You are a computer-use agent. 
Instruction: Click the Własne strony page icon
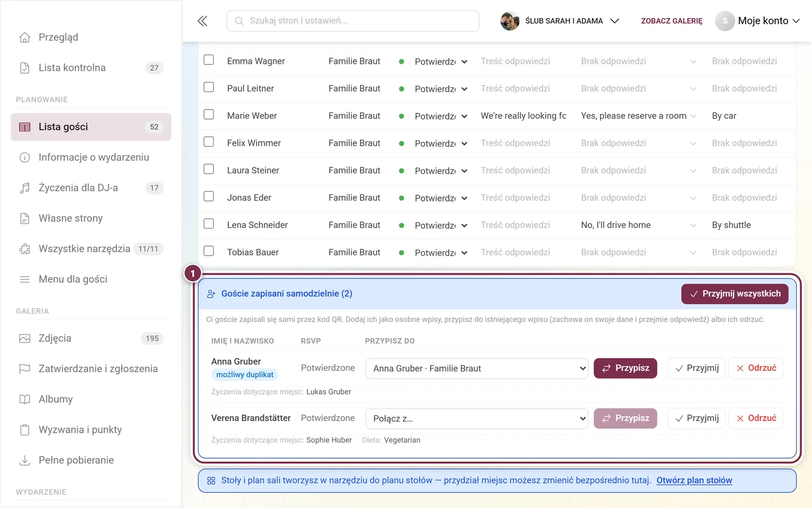pos(25,218)
